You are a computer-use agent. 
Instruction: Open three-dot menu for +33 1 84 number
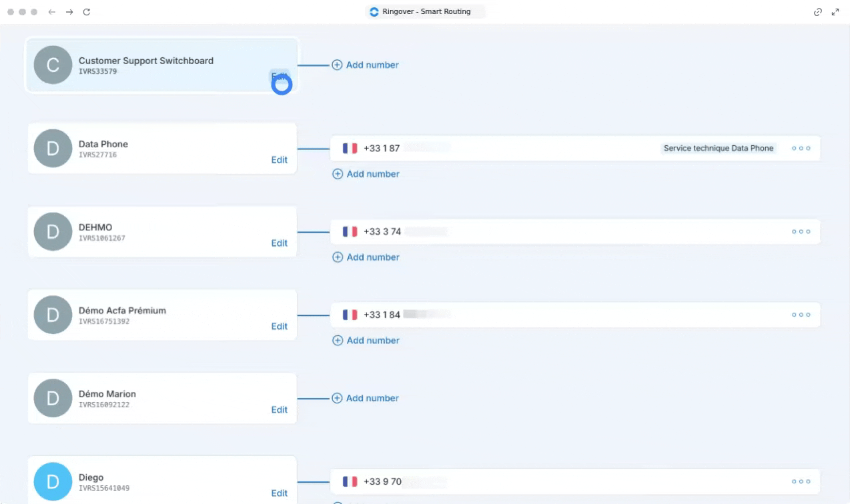[x=801, y=315]
